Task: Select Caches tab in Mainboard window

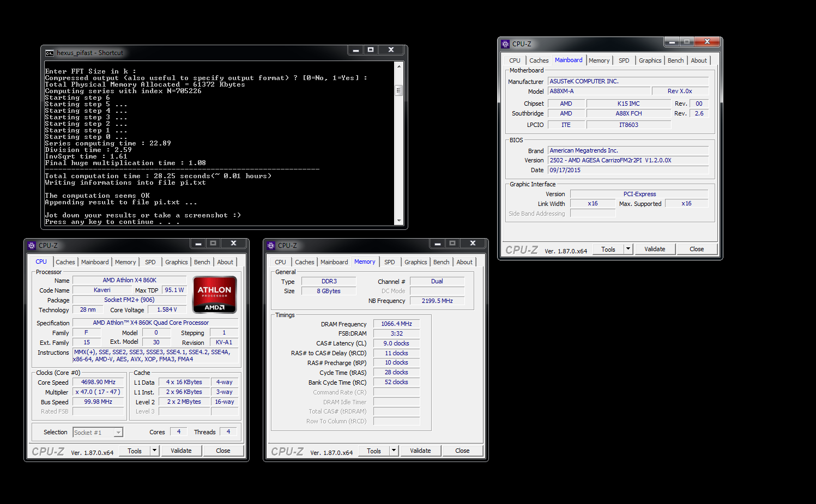Action: click(539, 60)
